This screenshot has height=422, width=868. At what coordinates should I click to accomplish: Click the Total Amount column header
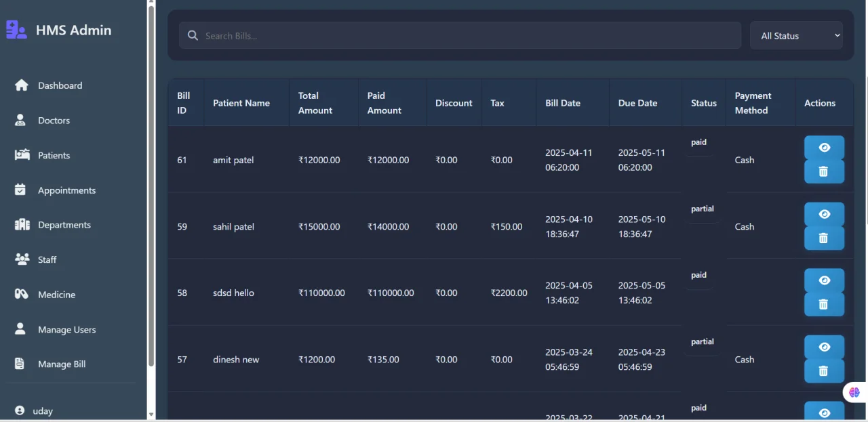pos(324,103)
